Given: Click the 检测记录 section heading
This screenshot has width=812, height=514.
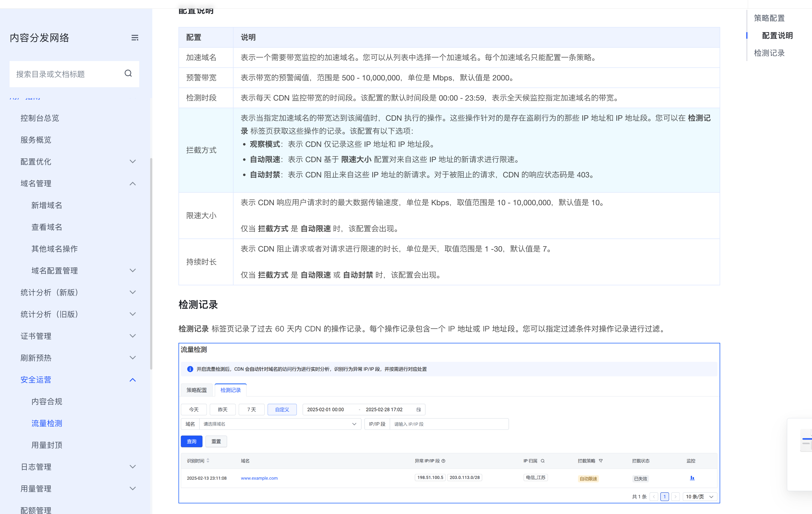Looking at the screenshot, I should click(x=198, y=304).
